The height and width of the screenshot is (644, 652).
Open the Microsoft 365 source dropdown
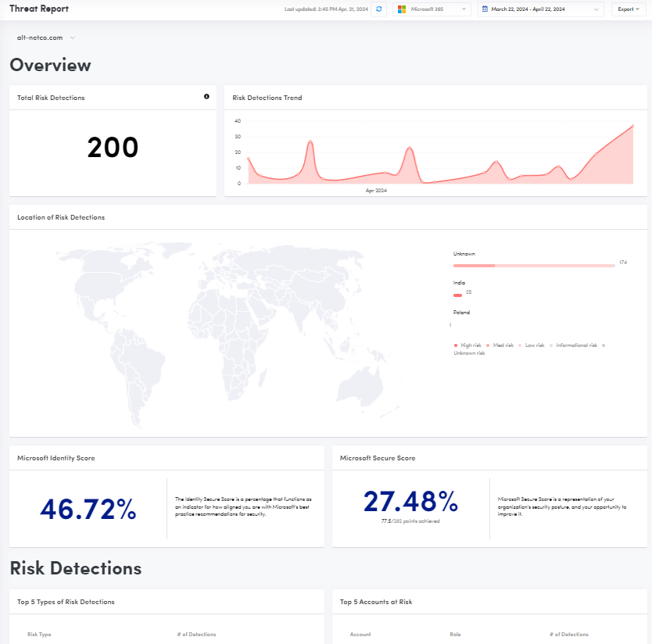tap(432, 9)
